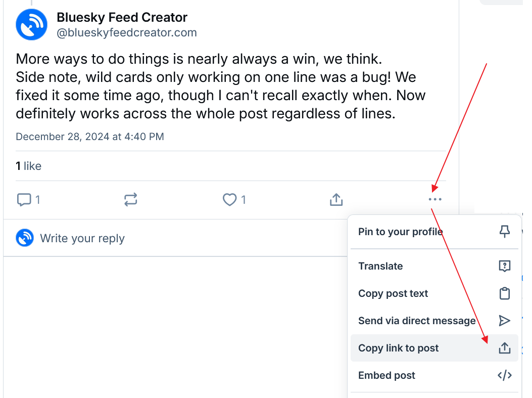532x398 pixels.
Task: Choose Embed post from the menu
Action: tap(386, 375)
